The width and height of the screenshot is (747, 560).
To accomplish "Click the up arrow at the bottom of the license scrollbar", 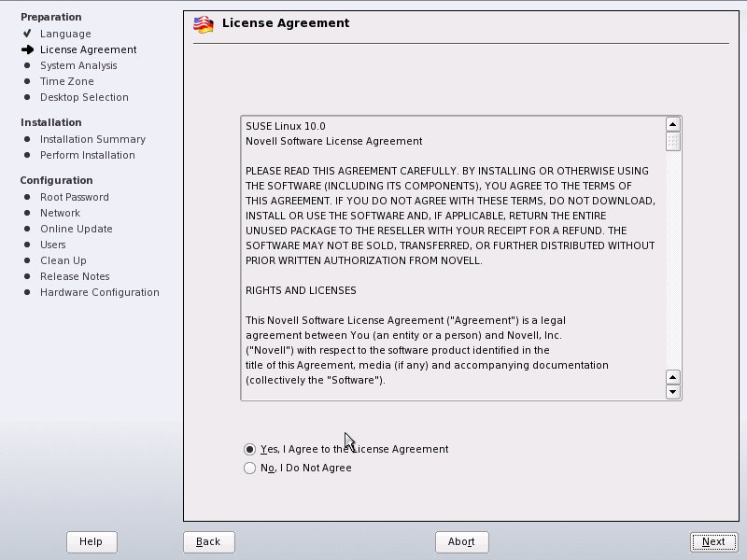I will click(672, 378).
